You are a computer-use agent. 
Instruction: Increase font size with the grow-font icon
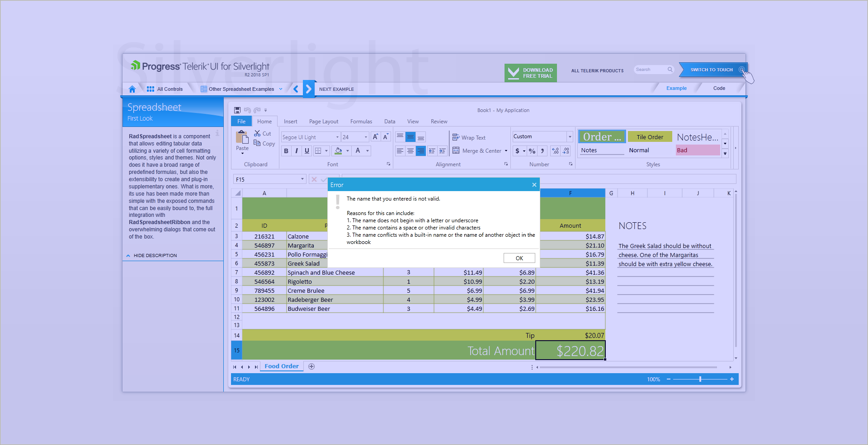tap(375, 137)
